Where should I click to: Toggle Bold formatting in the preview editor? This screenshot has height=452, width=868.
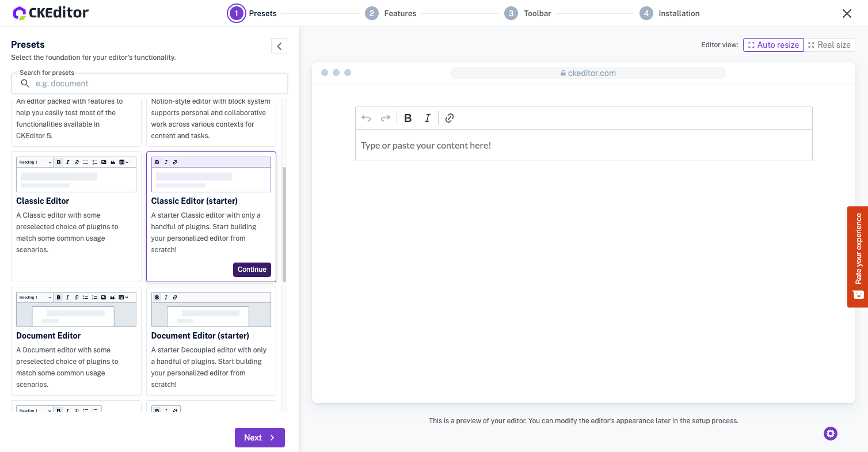pos(408,118)
